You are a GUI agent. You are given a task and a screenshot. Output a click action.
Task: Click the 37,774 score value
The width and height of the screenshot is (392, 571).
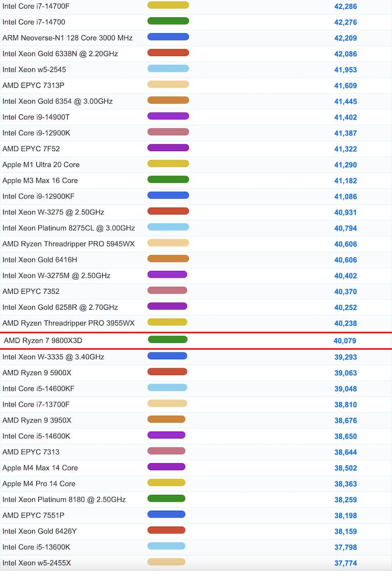346,563
